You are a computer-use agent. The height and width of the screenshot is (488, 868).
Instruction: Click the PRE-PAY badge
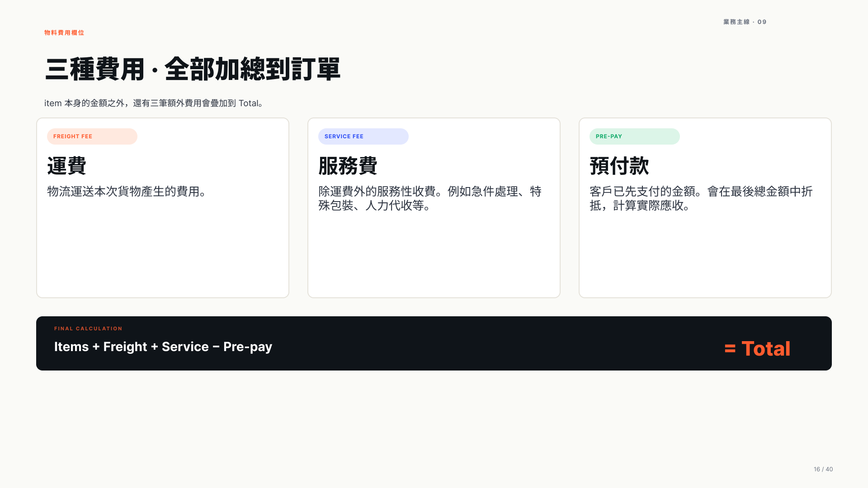635,136
